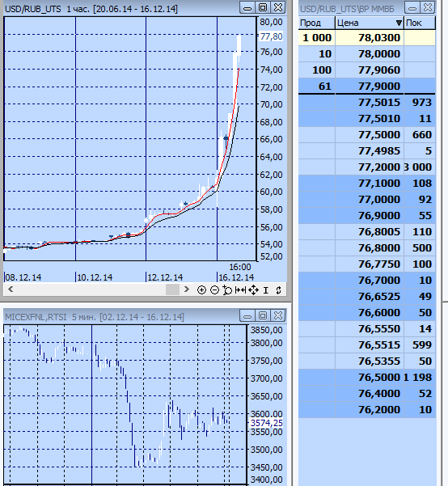The height and width of the screenshot is (486, 448).
Task: Maximize the USD/RUB_UTS chart window
Action: point(263,8)
